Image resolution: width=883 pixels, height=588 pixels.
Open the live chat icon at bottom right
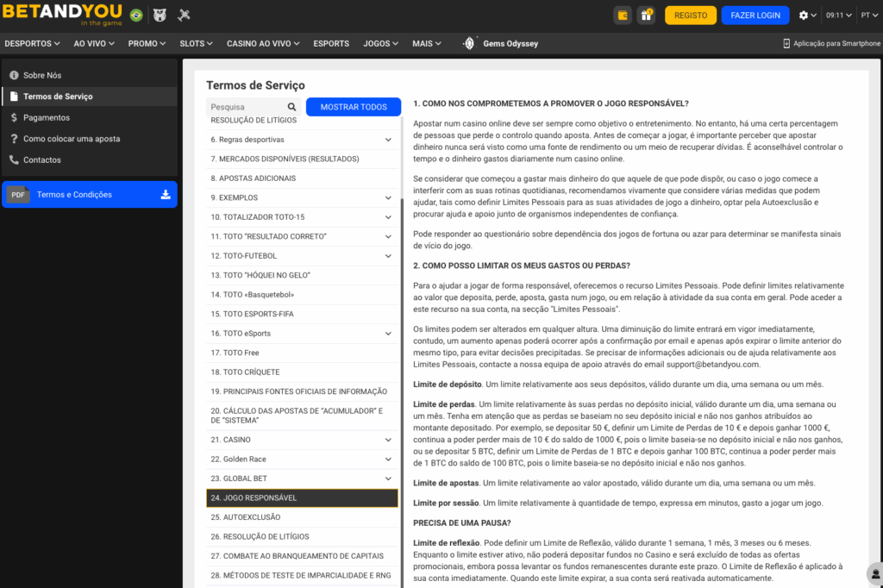[875, 574]
